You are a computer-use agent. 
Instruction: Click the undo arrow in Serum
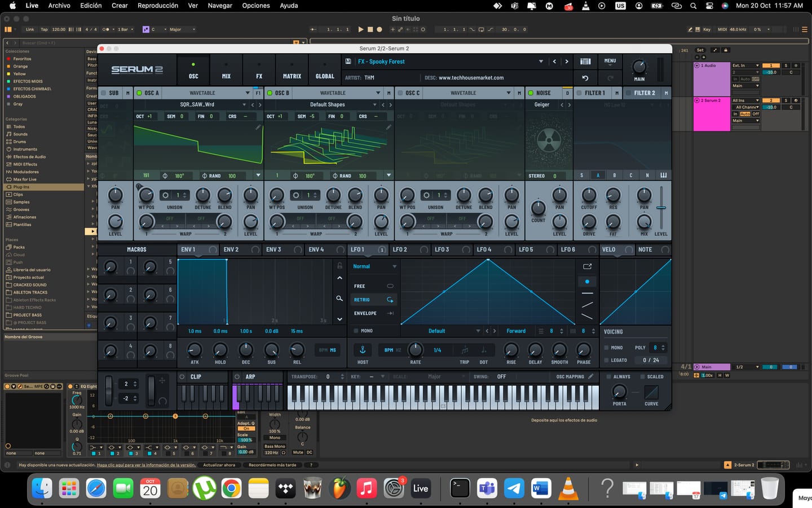pyautogui.click(x=585, y=78)
